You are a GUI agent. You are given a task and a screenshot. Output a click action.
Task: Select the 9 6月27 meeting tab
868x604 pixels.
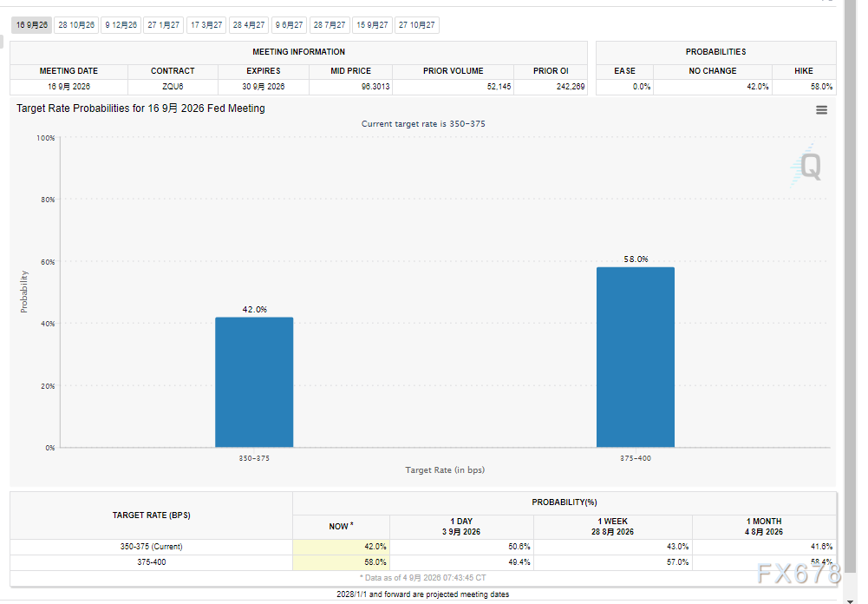pos(289,25)
